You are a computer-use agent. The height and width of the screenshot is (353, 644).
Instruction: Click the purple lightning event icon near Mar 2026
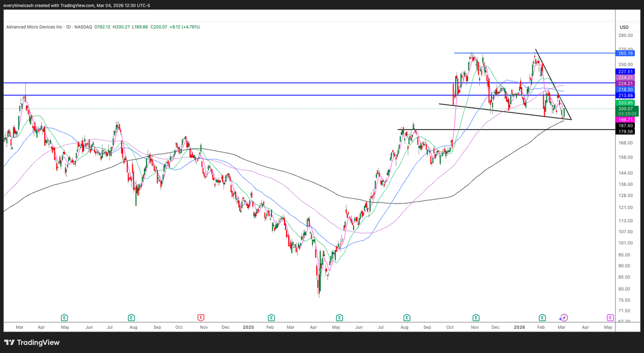563,318
